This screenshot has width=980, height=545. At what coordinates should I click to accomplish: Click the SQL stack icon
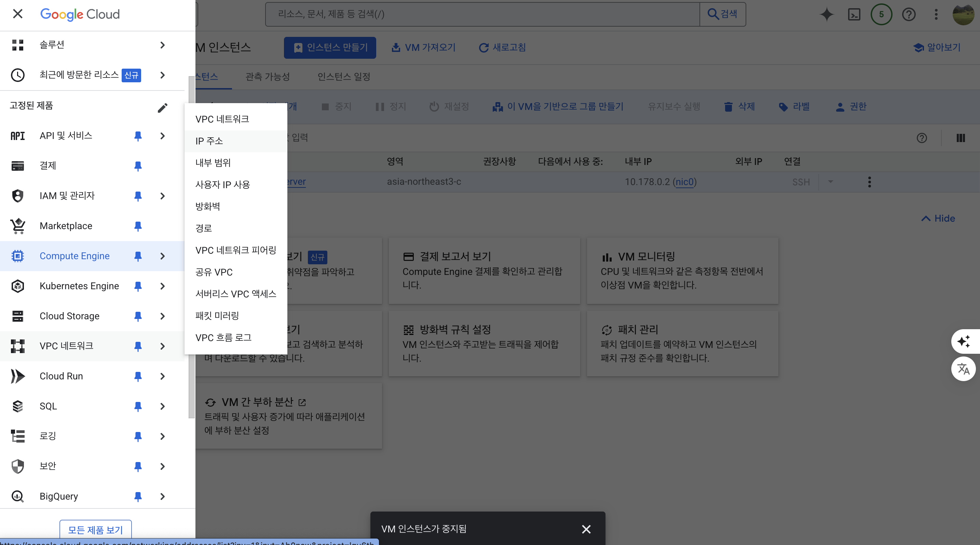17,406
